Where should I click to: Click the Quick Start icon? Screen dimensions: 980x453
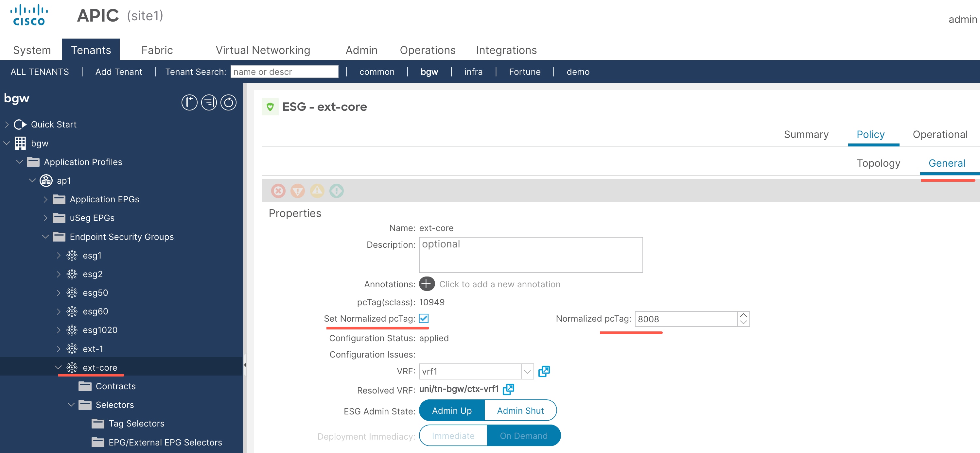[x=20, y=125]
